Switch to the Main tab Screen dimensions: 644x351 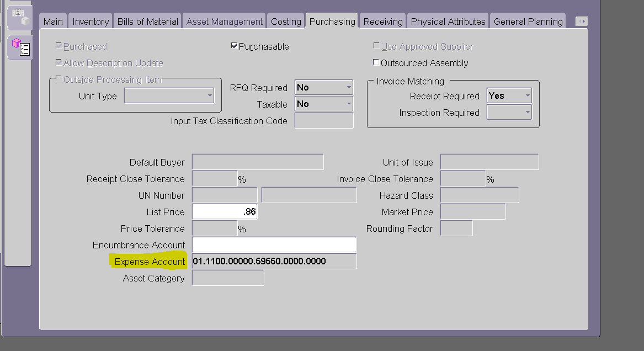point(52,20)
